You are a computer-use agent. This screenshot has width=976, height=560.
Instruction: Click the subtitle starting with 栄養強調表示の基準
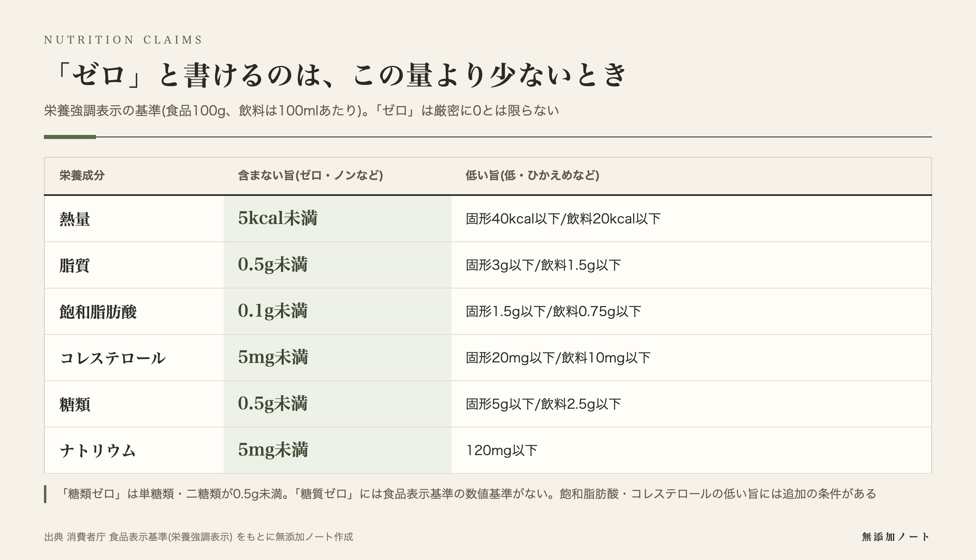tap(301, 111)
